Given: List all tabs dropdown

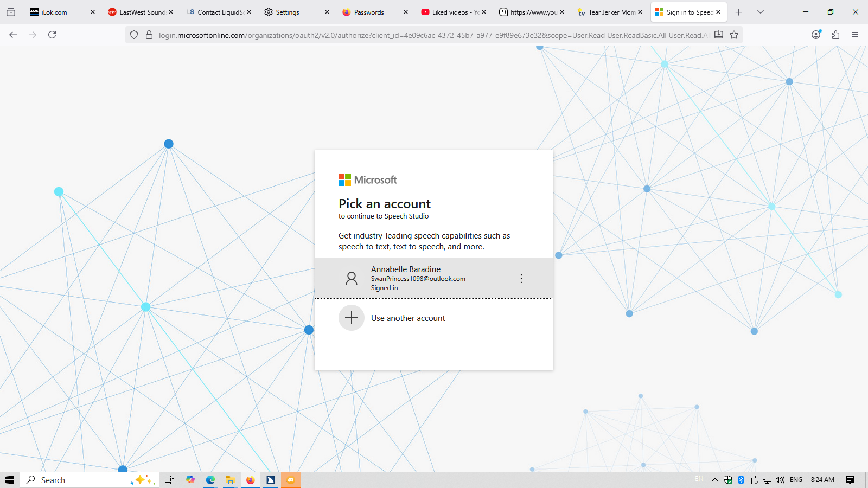Looking at the screenshot, I should tap(760, 12).
